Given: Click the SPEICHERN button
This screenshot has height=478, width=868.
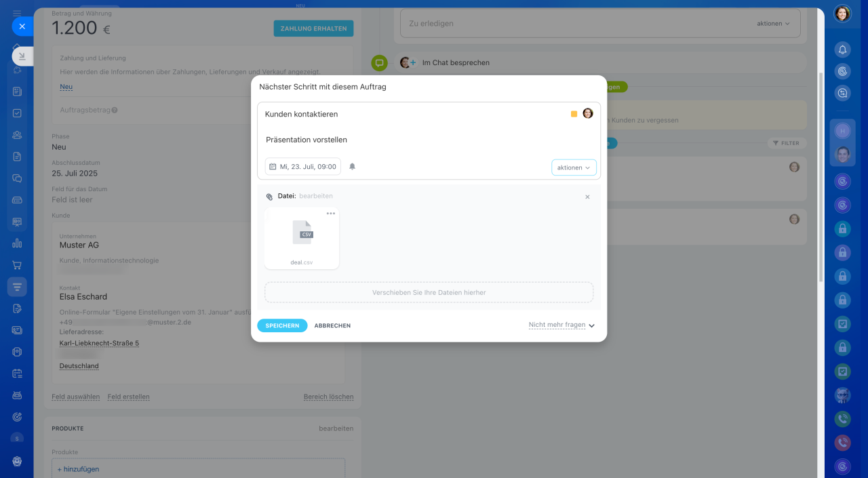Looking at the screenshot, I should point(282,325).
